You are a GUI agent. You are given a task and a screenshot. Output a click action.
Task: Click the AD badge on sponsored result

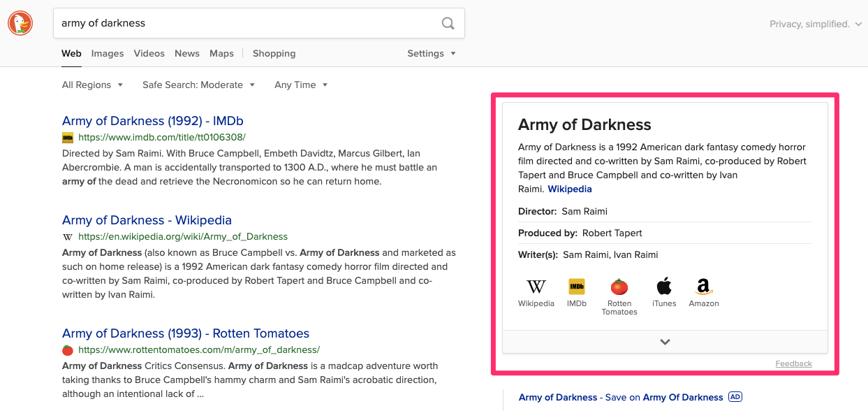point(735,397)
